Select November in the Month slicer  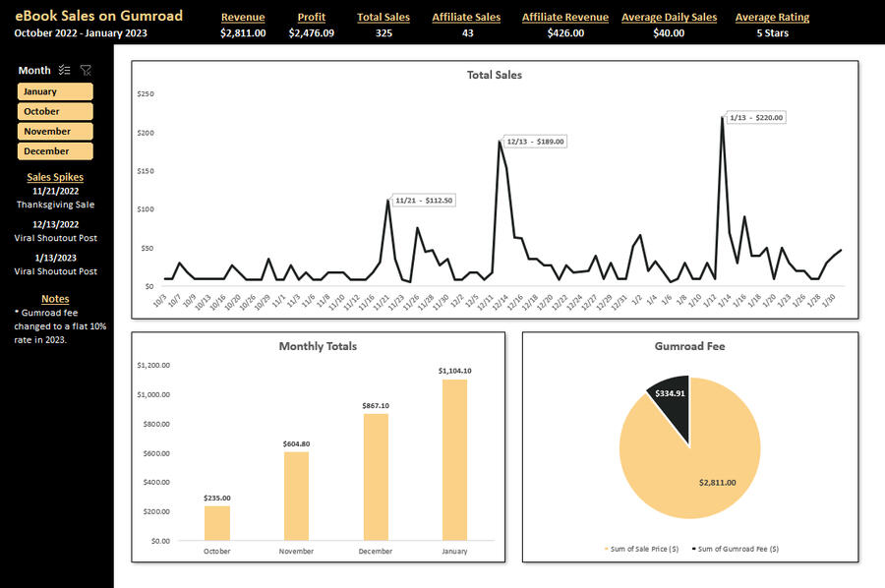tap(55, 132)
